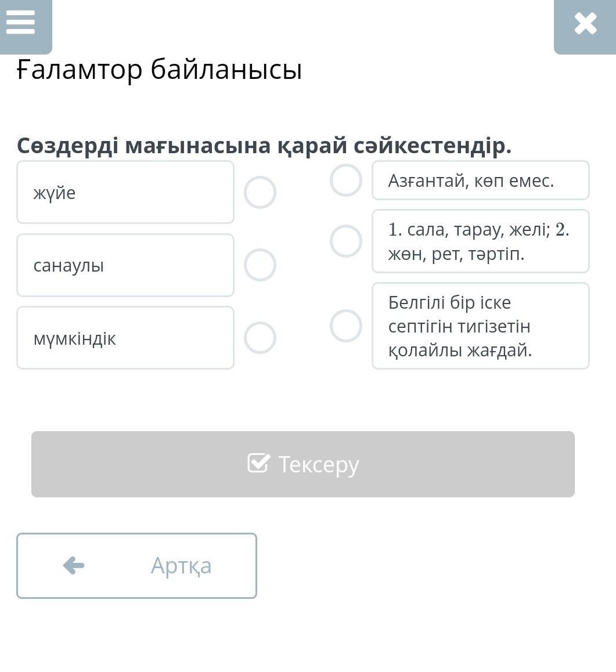Image resolution: width=616 pixels, height=672 pixels.
Task: Click the жүйе word card
Action: pos(125,192)
